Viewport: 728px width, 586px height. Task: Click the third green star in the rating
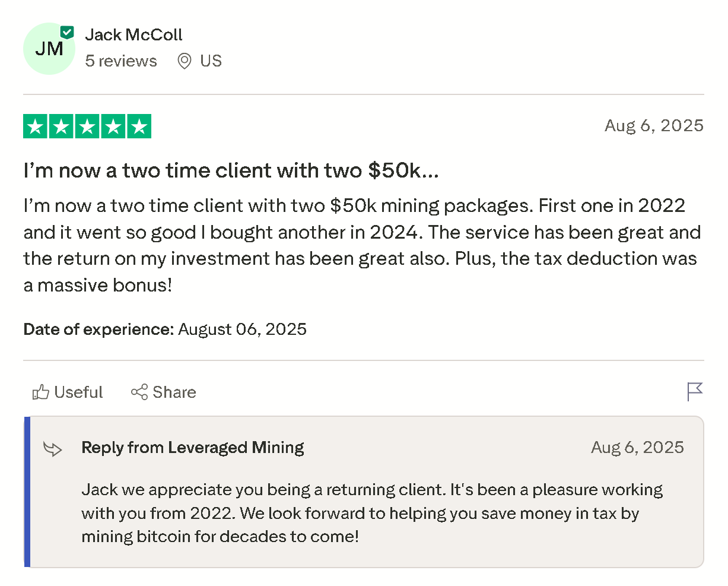[87, 126]
